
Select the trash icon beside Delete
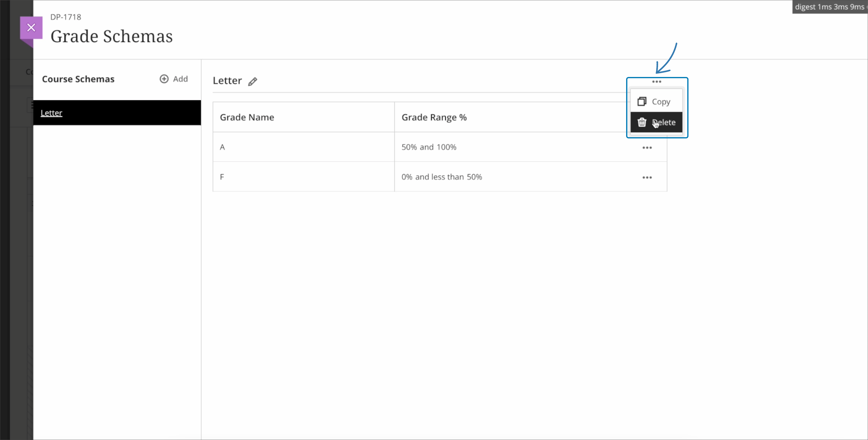pyautogui.click(x=642, y=122)
